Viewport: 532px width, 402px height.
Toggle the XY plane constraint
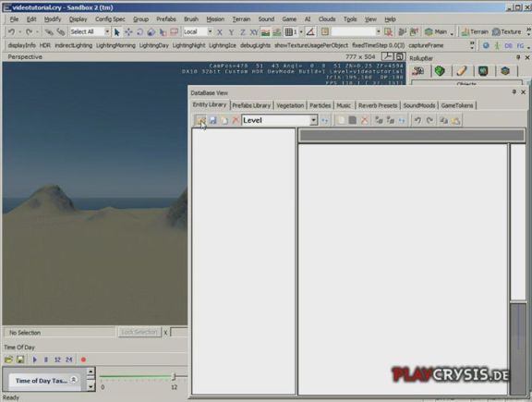pos(254,32)
